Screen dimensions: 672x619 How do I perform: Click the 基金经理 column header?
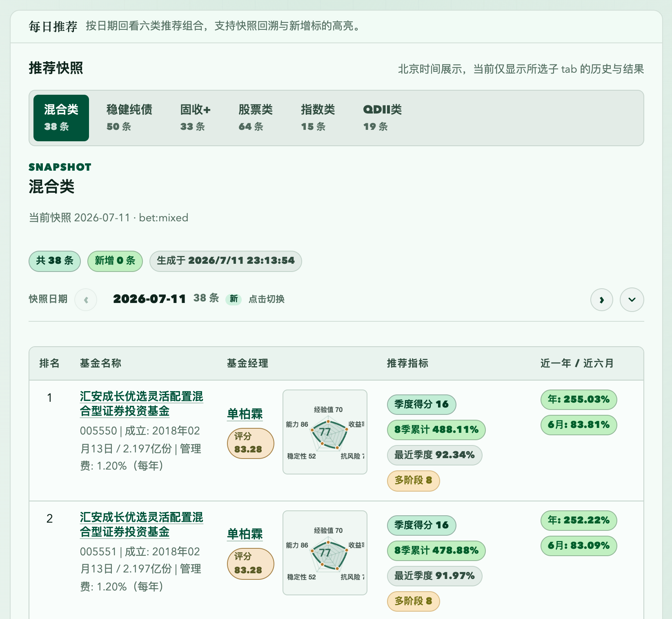coord(247,363)
